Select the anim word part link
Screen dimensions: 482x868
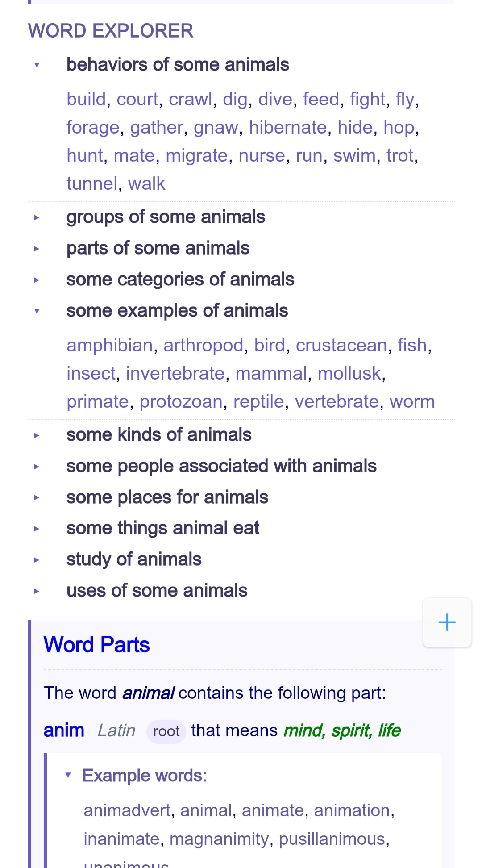pyautogui.click(x=64, y=730)
